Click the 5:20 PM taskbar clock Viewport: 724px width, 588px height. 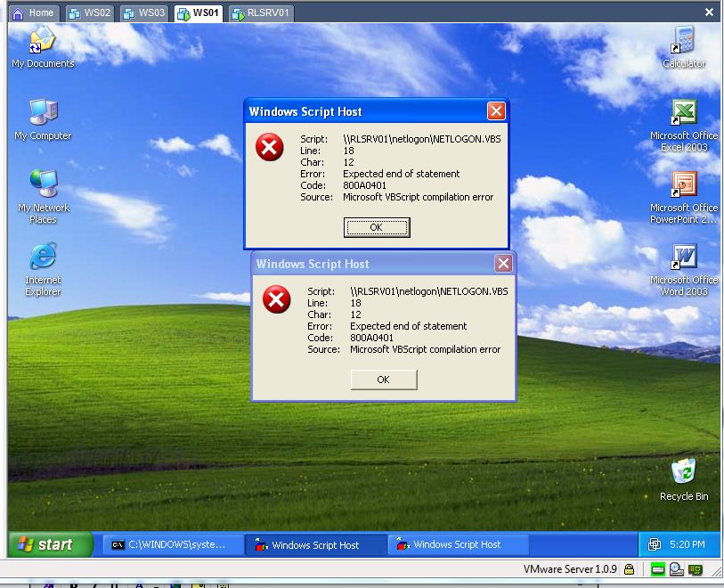click(687, 544)
